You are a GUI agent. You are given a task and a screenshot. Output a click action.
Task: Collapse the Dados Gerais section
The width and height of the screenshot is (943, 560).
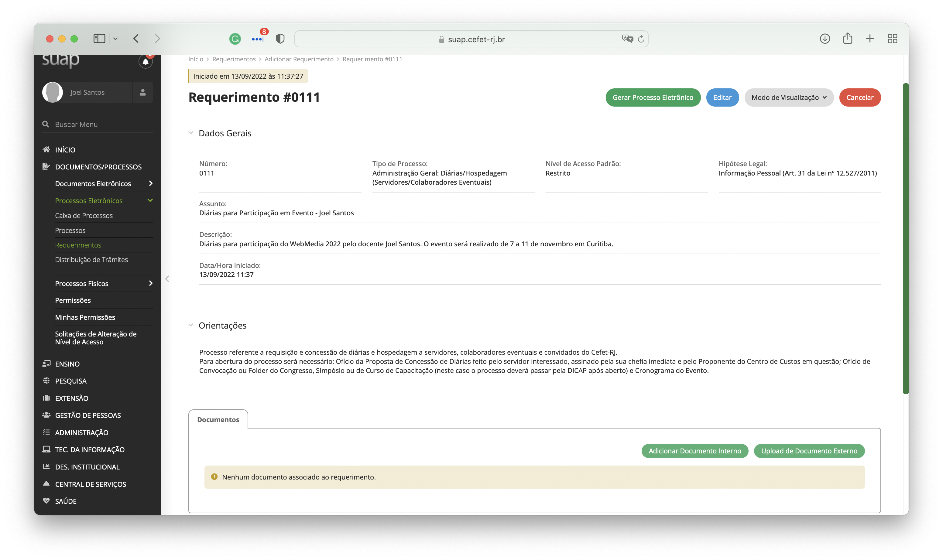[191, 133]
